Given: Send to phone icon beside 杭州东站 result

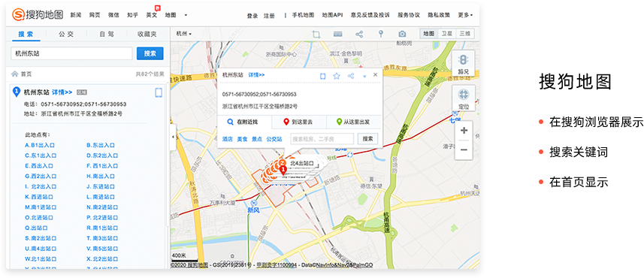Looking at the screenshot, I should pyautogui.click(x=159, y=93).
